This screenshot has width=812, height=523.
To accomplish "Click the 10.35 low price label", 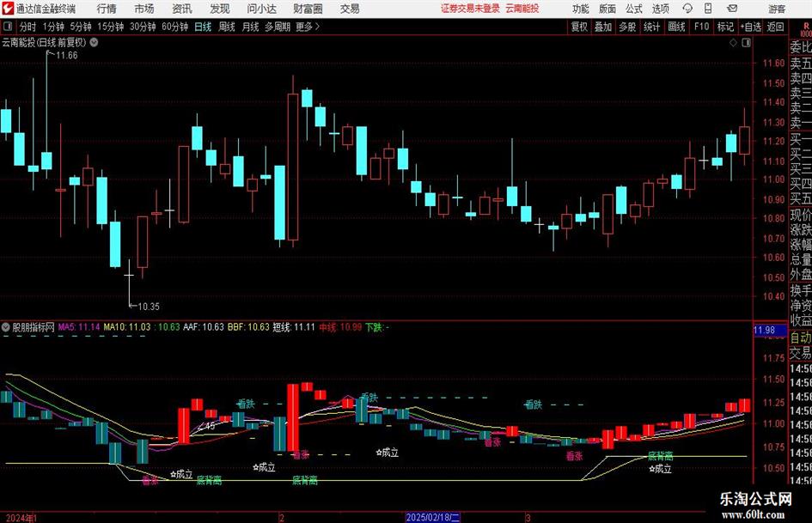I will (x=149, y=307).
